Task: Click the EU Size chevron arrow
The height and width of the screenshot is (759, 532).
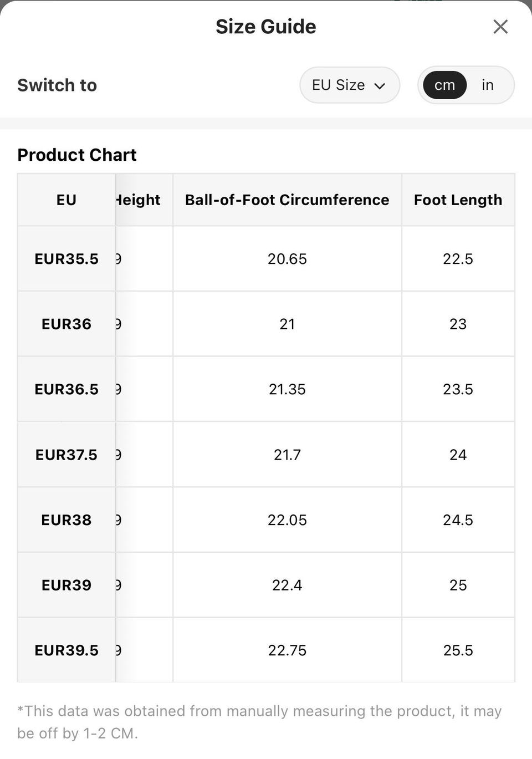Action: (x=380, y=86)
